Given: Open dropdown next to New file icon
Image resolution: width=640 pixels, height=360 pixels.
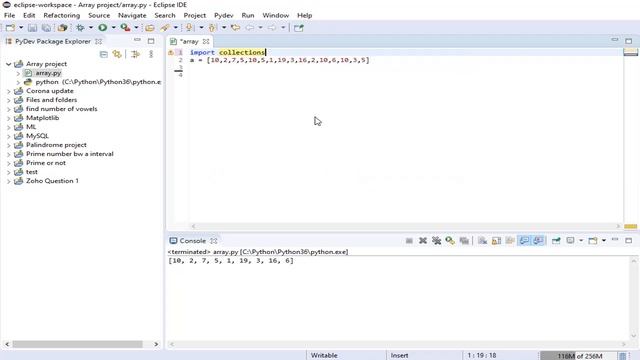Looking at the screenshot, I should click(x=21, y=28).
